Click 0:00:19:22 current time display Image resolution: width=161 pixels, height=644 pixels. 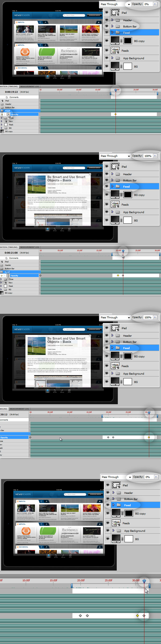pyautogui.click(x=11, y=92)
